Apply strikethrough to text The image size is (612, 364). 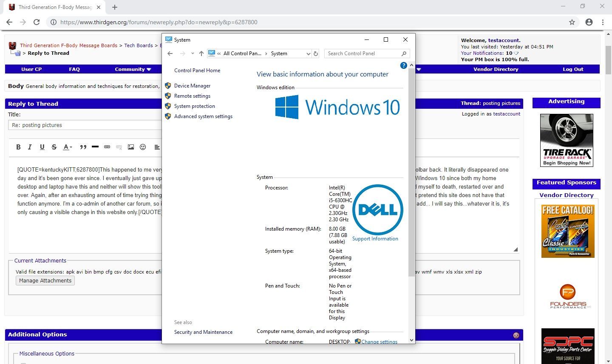click(54, 147)
